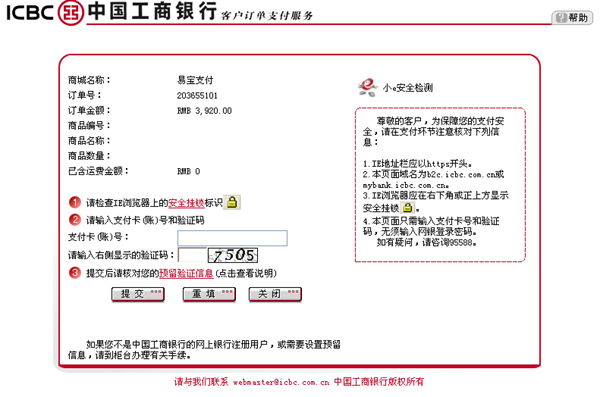Screen dimensions: 600x397
Task: Click the 小e安全检测 heading text
Action: [x=408, y=88]
